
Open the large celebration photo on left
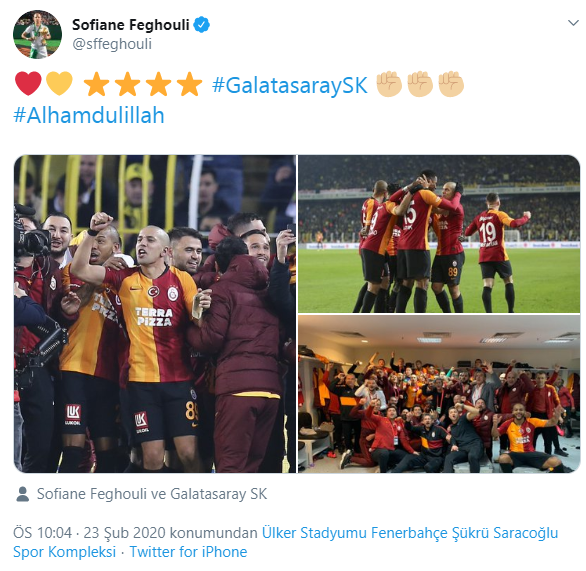tap(155, 314)
